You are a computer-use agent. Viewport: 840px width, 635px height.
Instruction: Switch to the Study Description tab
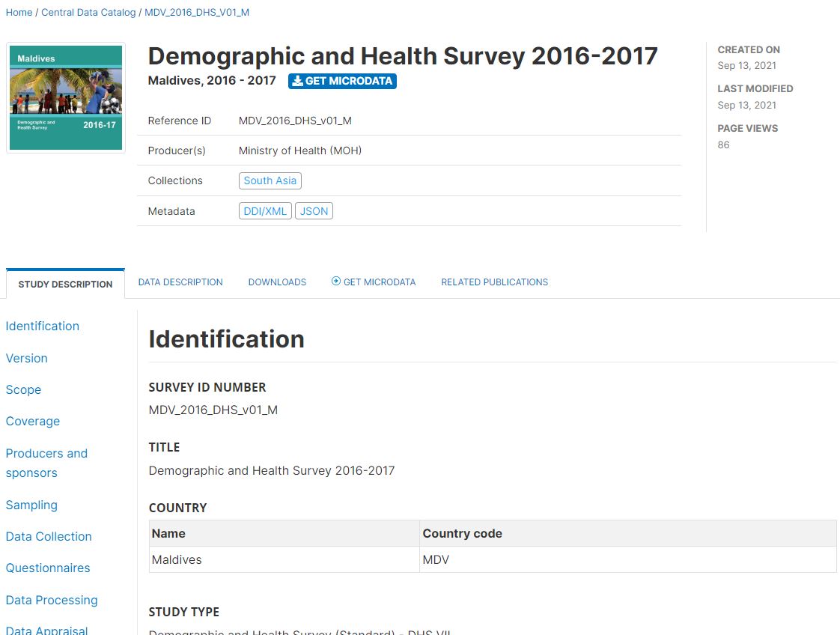65,285
